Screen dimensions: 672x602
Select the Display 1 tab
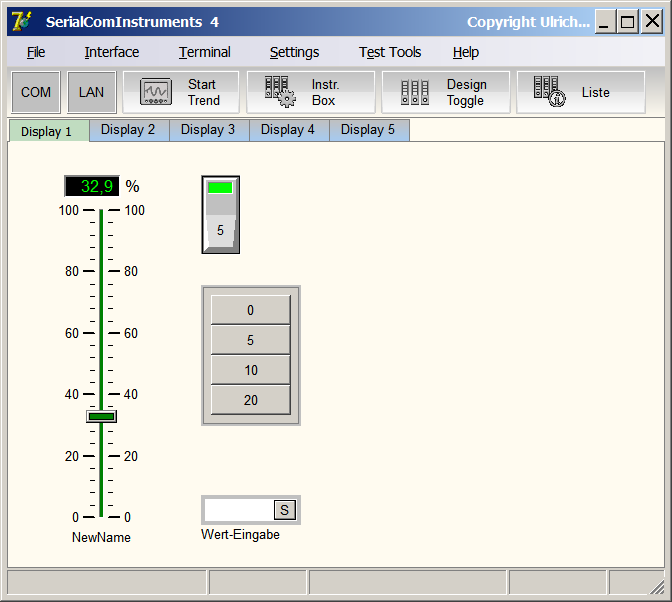point(49,131)
